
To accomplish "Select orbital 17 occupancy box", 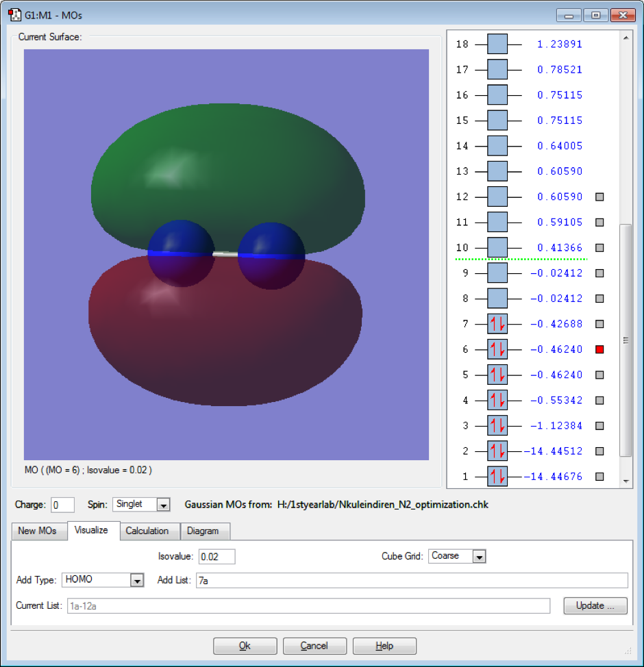I will point(497,69).
